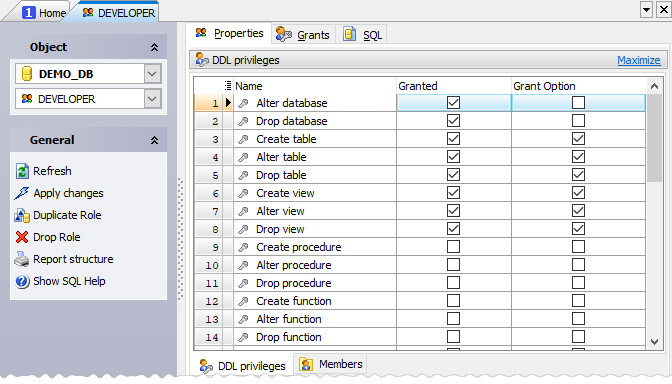Click the Granted column header
Viewport: 672px width, 384px height.
pyautogui.click(x=454, y=86)
